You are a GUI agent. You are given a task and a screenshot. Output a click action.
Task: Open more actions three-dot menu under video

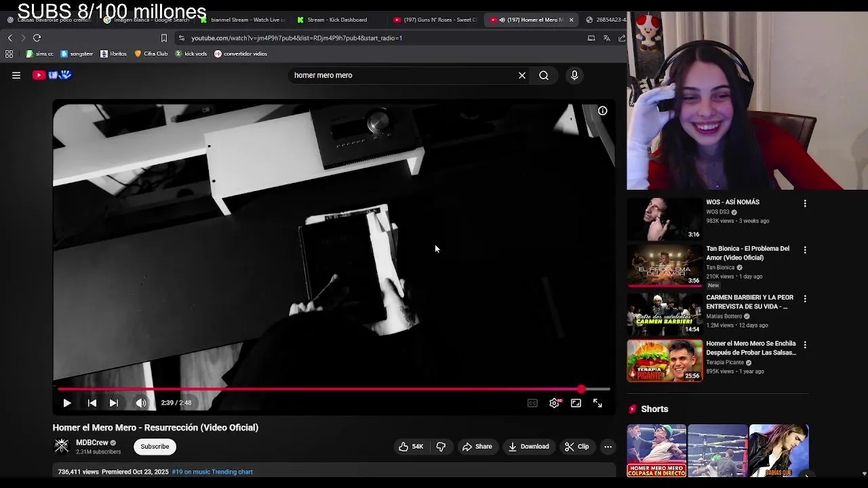click(x=608, y=447)
